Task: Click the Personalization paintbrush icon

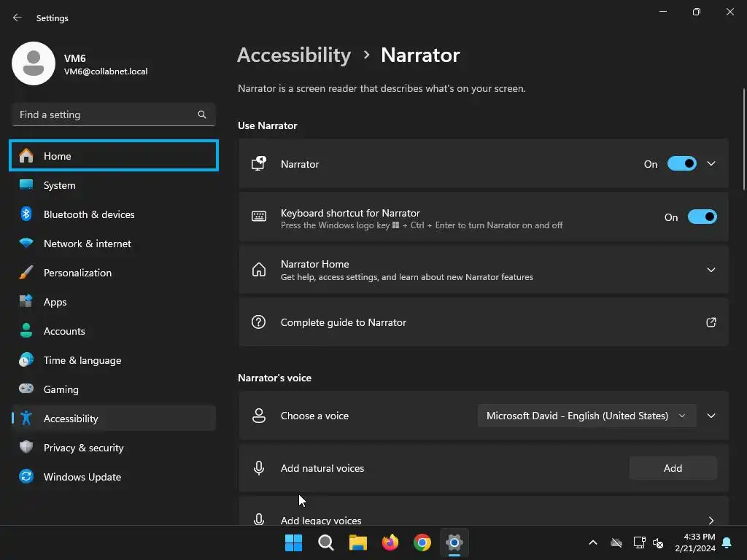Action: [x=26, y=273]
